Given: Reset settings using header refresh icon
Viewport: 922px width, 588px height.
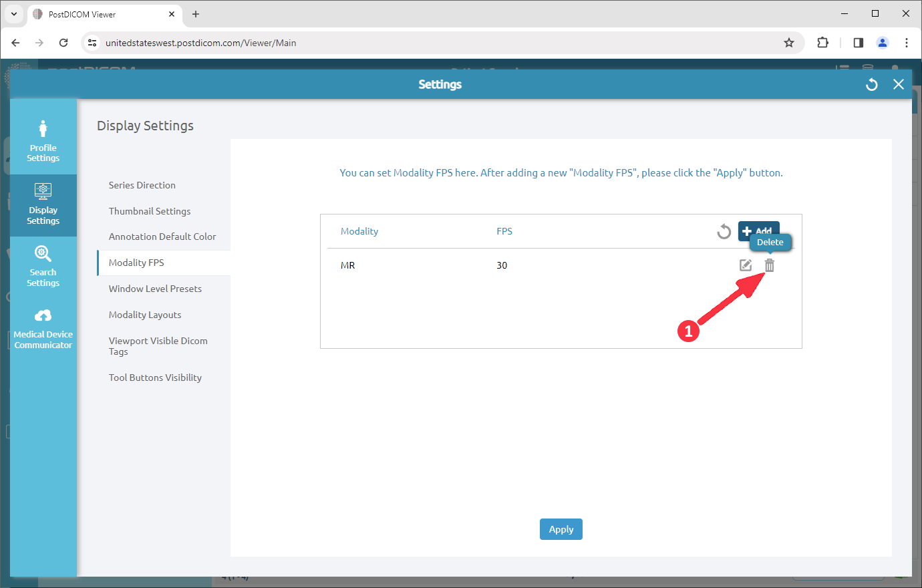Looking at the screenshot, I should pyautogui.click(x=871, y=84).
